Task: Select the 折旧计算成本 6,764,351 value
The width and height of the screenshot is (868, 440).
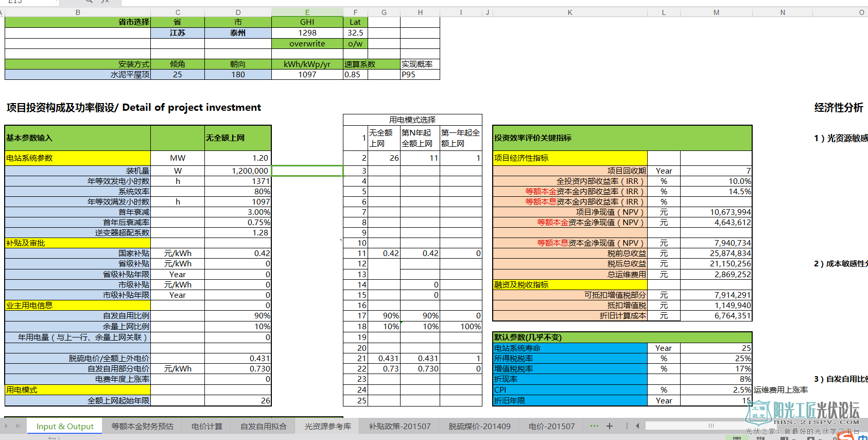Action: coord(716,316)
